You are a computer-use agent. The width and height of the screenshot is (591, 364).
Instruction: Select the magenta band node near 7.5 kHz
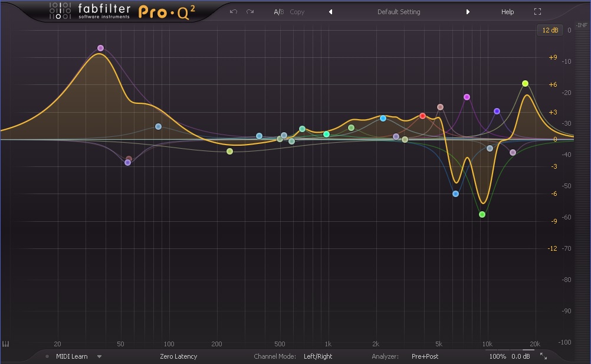pos(467,97)
